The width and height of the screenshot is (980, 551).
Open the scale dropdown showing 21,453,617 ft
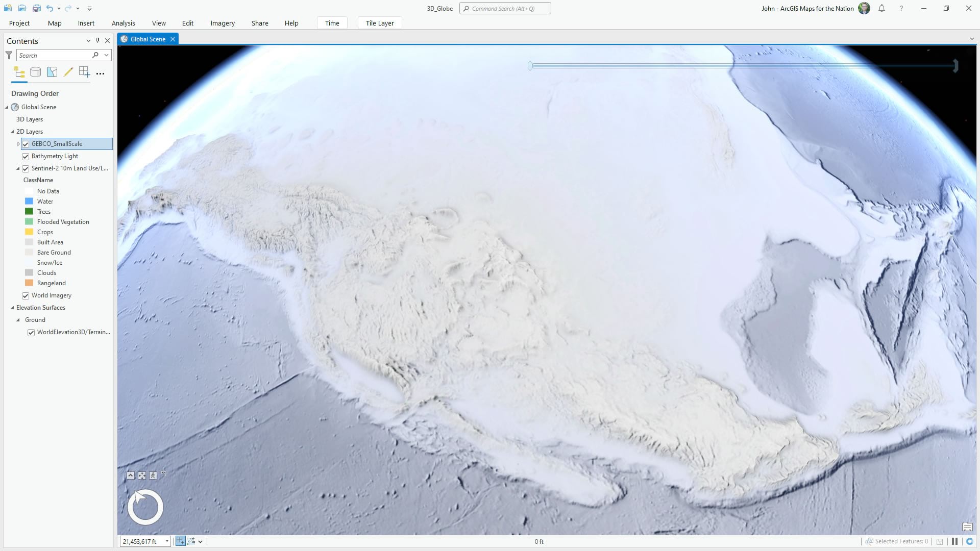coord(167,541)
